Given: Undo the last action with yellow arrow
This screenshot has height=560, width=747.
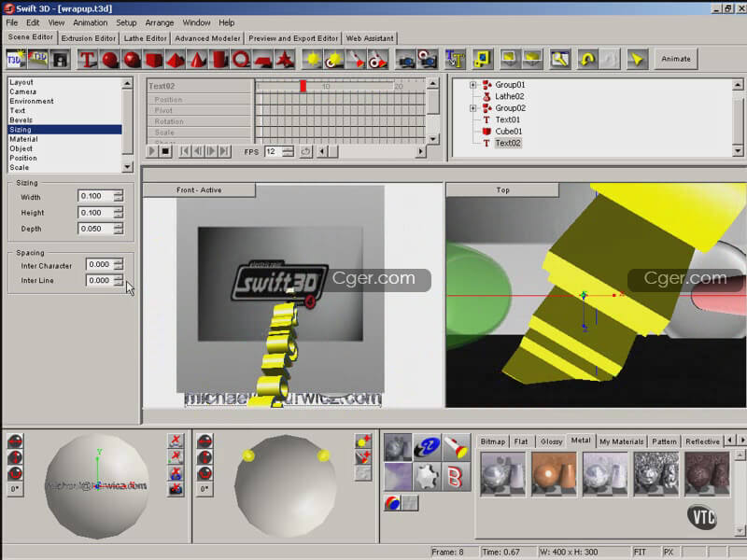Looking at the screenshot, I should (587, 59).
